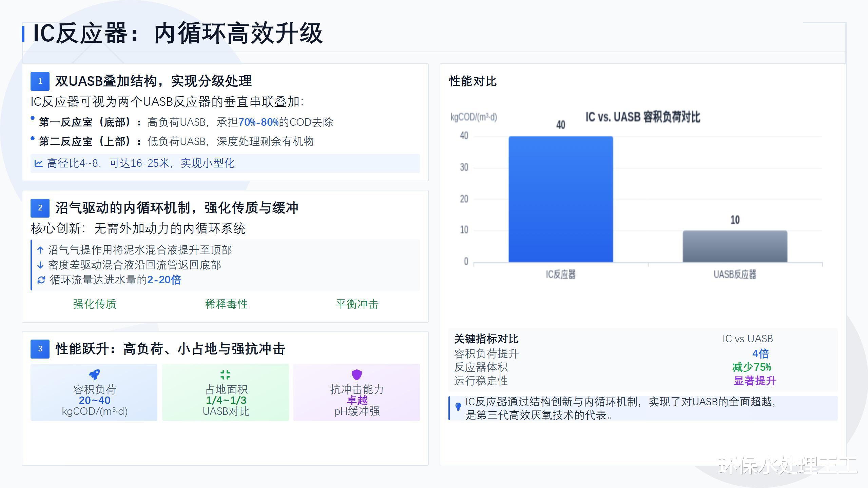Click the blue number 2 badge

click(x=40, y=208)
